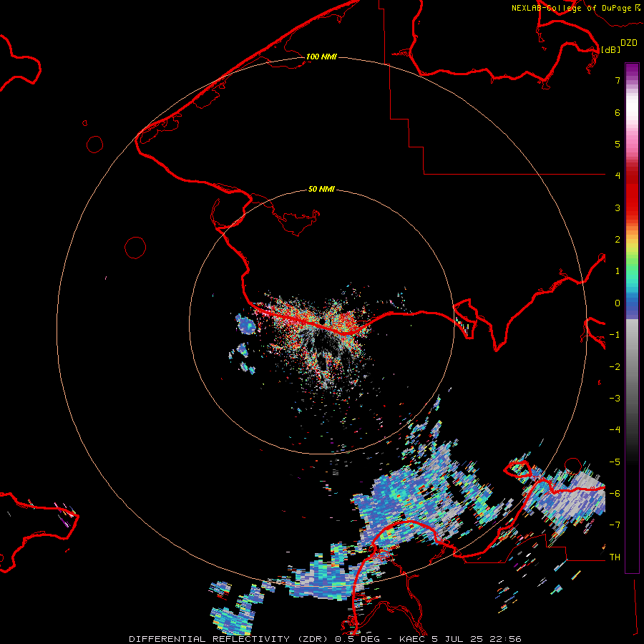Click the 1 dB value on color scale
644x644 pixels.
[618, 271]
